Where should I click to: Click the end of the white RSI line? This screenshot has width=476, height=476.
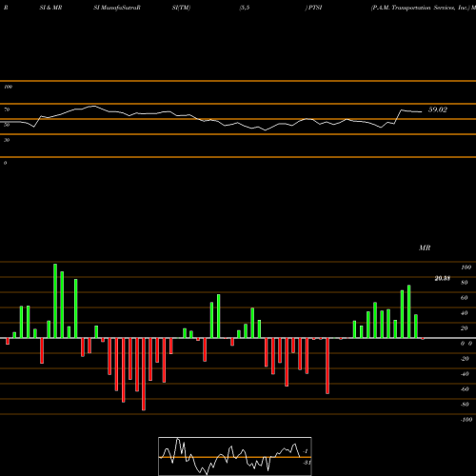[422, 111]
